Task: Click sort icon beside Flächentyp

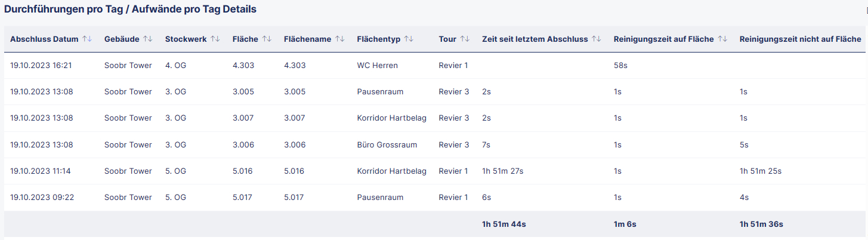Action: (409, 39)
